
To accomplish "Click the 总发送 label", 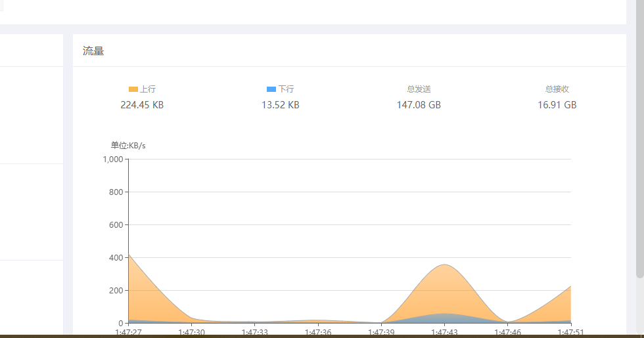I will coord(419,89).
